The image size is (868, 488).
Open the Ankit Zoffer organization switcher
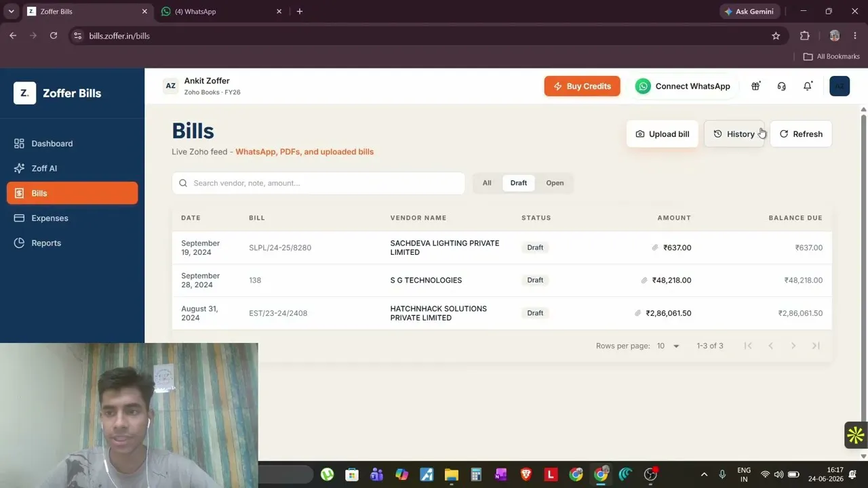(x=201, y=86)
